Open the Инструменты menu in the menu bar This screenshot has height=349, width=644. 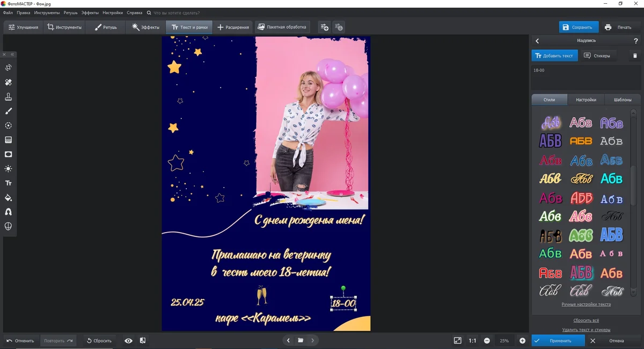point(47,12)
